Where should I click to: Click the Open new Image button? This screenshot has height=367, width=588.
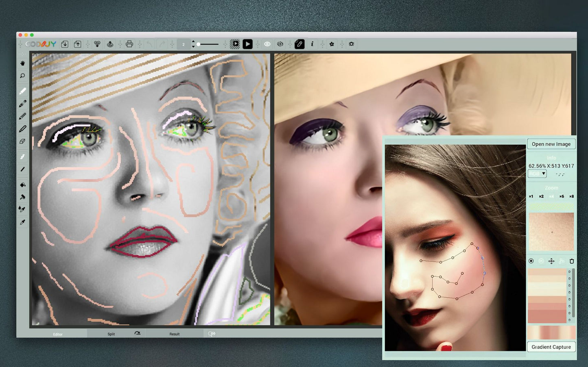click(551, 144)
